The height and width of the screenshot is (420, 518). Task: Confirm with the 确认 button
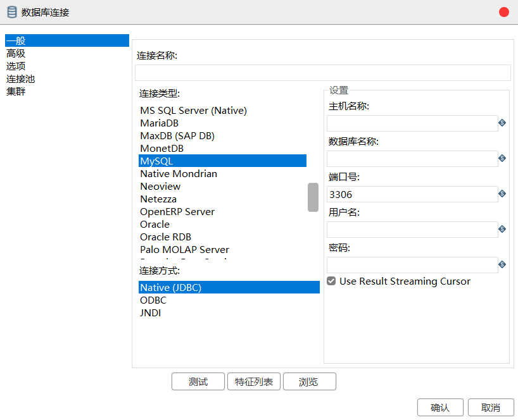point(440,408)
